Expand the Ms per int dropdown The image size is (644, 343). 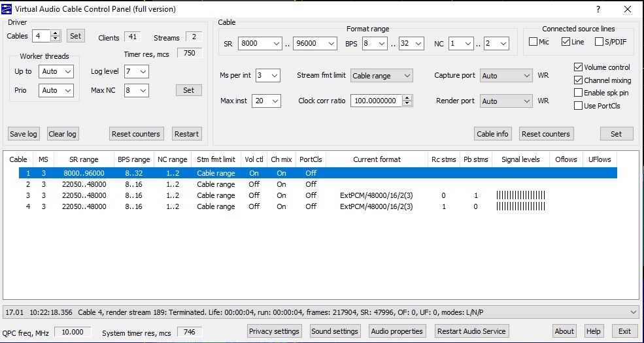[267, 76]
